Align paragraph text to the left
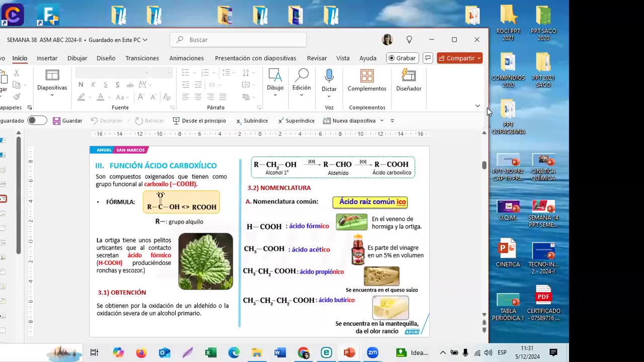This screenshot has height=362, width=644. pos(186,97)
